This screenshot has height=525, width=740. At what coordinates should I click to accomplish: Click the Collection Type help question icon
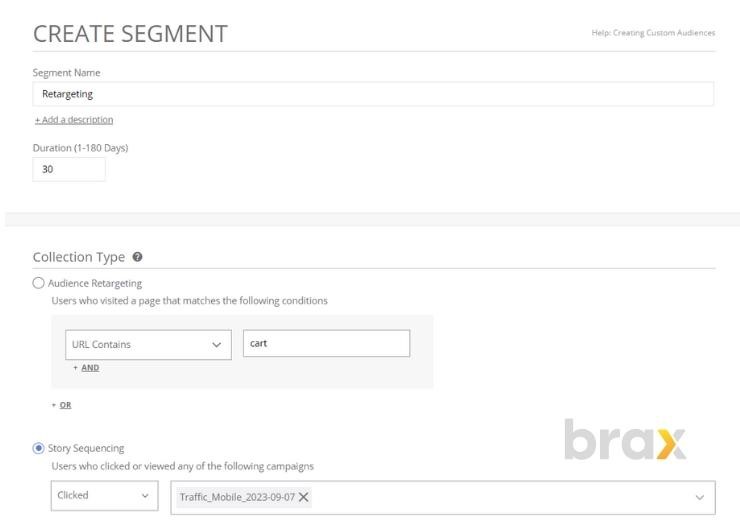137,257
